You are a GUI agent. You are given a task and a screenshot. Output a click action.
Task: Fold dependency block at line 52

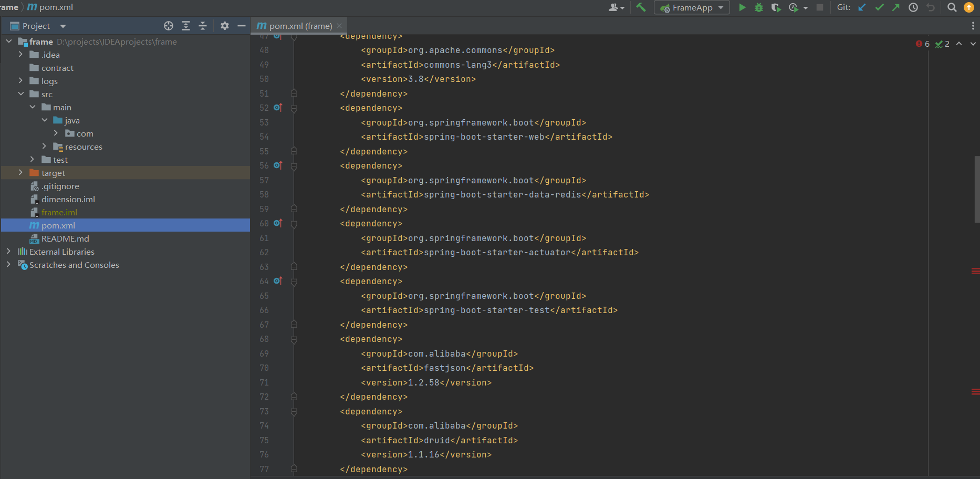coord(294,108)
